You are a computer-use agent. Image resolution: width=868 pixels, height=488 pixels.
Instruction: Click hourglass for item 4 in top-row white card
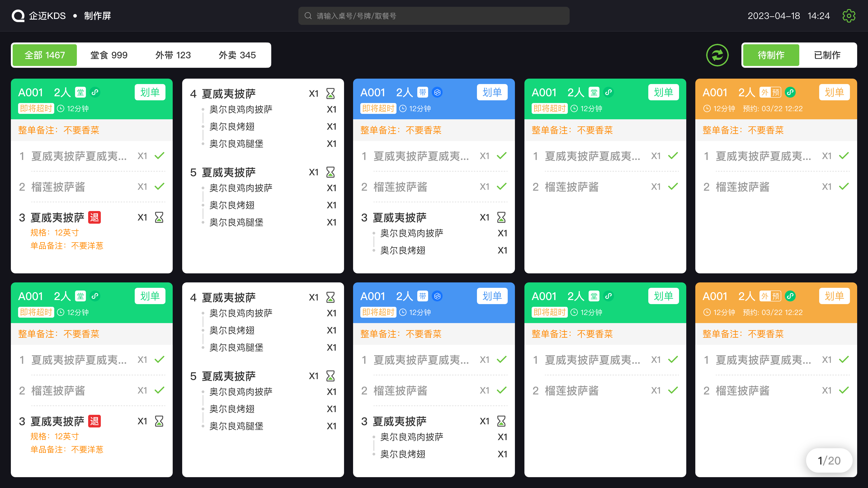click(x=330, y=93)
